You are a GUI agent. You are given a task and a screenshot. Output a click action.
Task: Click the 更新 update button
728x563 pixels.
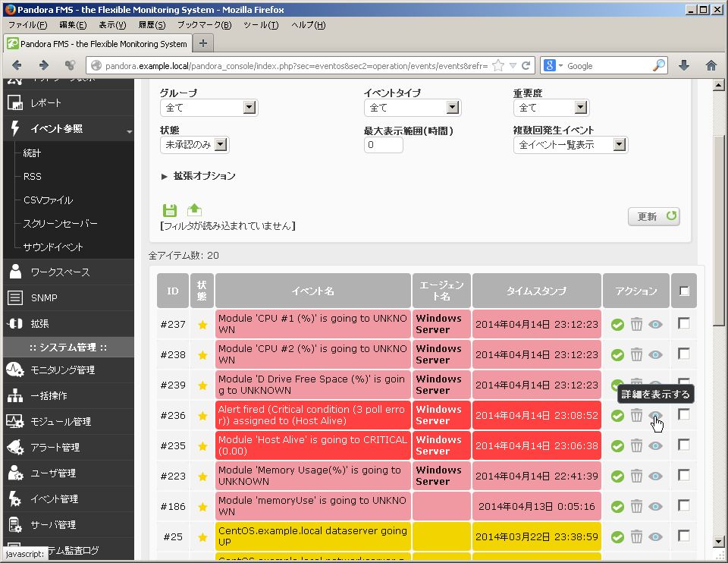[x=654, y=216]
